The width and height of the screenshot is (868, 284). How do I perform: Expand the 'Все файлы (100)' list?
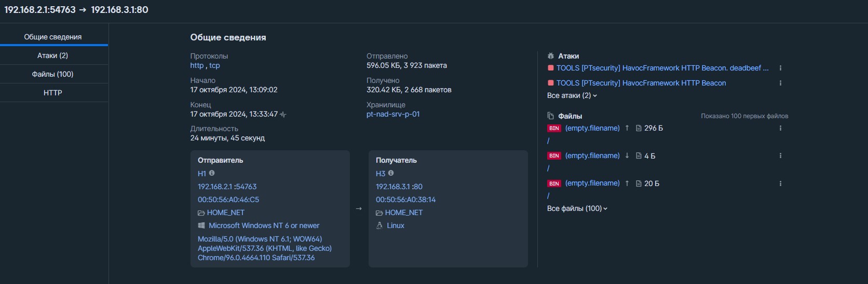click(577, 208)
